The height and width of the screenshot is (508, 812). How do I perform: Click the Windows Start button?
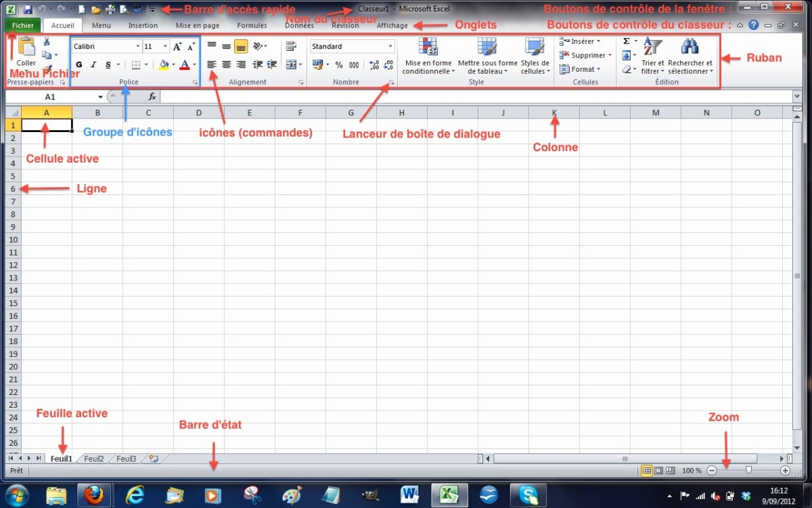click(16, 494)
